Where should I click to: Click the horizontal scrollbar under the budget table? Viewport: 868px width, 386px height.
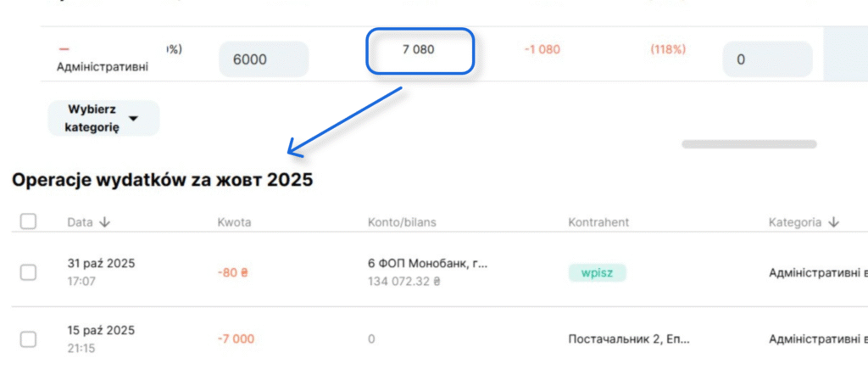(748, 144)
